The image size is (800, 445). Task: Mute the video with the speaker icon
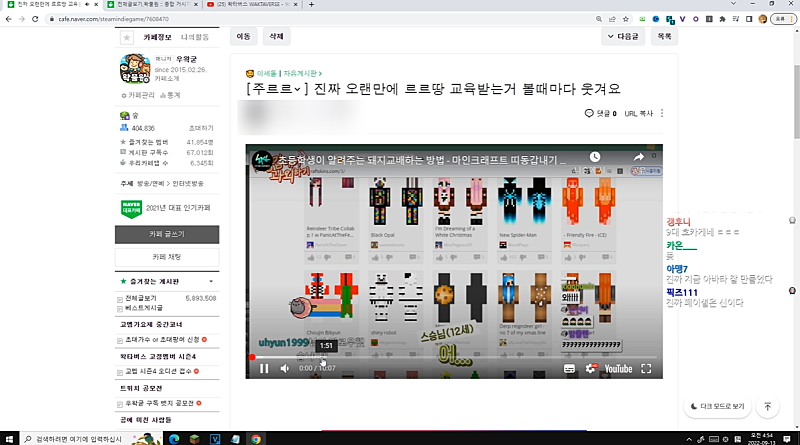(285, 368)
